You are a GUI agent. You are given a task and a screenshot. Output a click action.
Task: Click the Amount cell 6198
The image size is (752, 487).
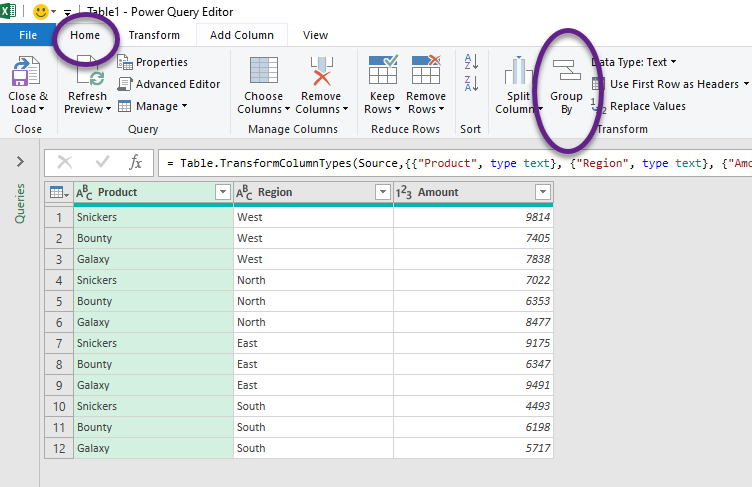pos(473,427)
